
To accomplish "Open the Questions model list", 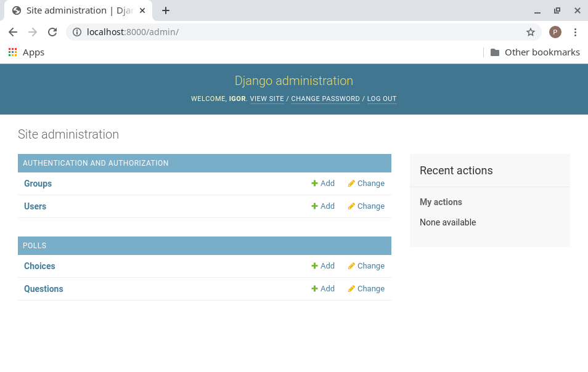I will 44,289.
